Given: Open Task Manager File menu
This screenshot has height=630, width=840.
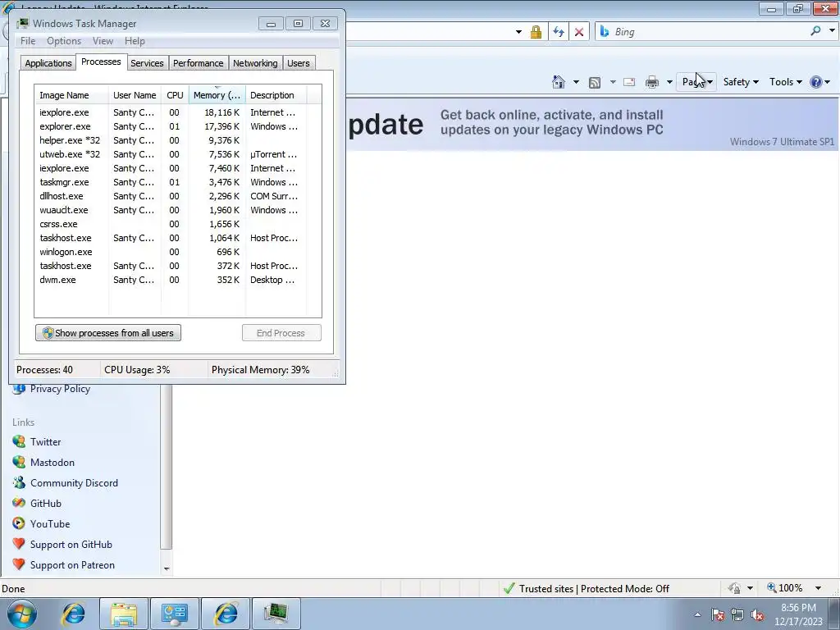Looking at the screenshot, I should pos(28,41).
